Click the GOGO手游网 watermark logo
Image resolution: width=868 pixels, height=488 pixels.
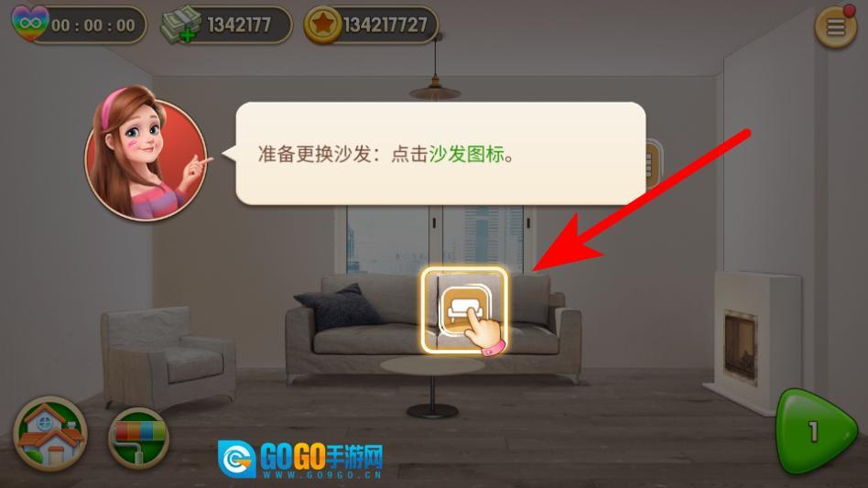(300, 460)
